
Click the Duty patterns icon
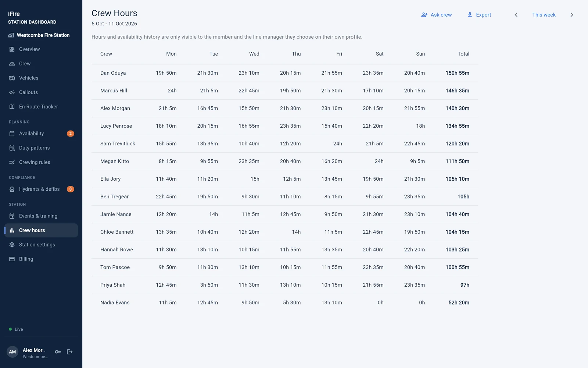(12, 148)
